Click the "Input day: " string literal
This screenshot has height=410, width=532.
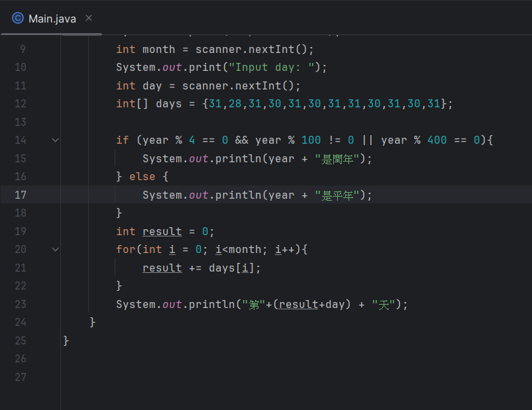point(272,67)
